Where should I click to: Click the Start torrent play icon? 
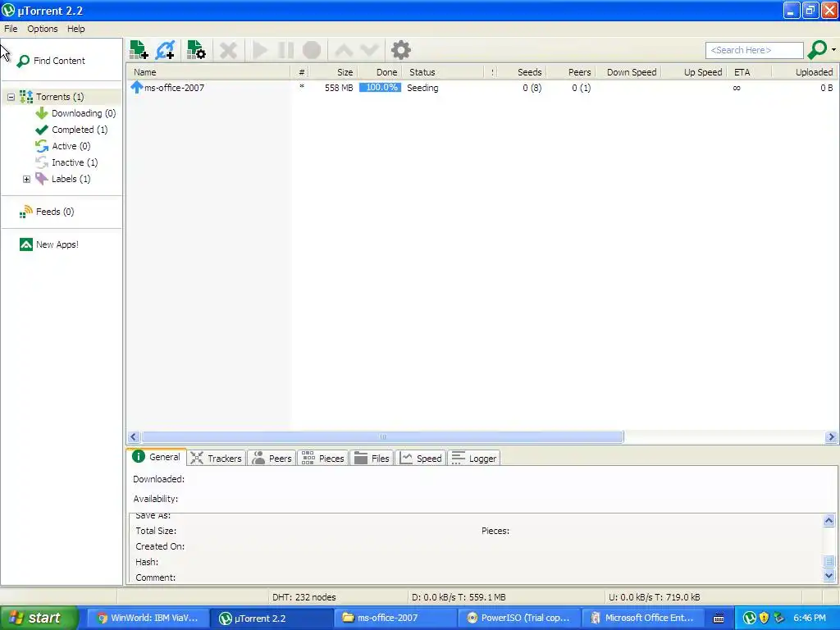point(260,50)
